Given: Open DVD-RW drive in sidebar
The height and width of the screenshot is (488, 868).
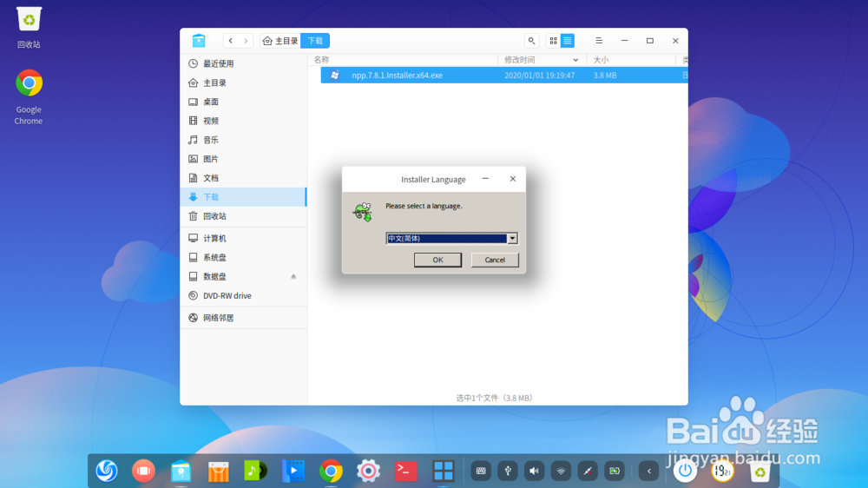Looking at the screenshot, I should [244, 296].
